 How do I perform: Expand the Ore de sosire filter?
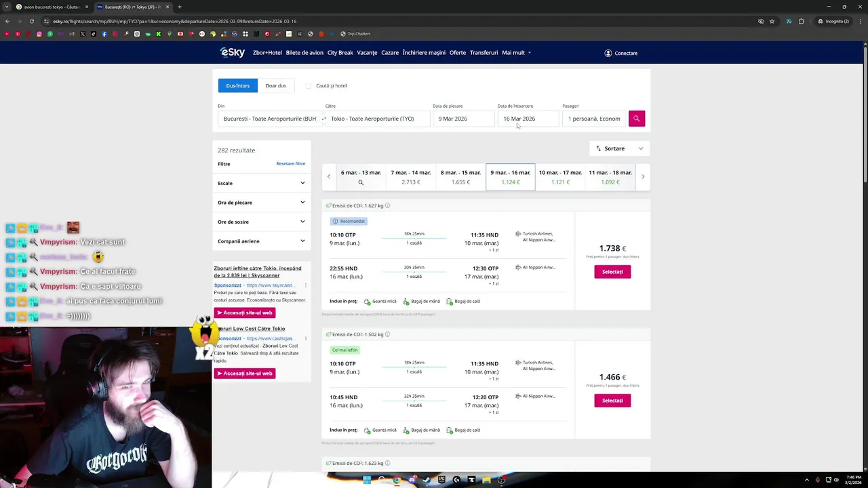tap(261, 222)
